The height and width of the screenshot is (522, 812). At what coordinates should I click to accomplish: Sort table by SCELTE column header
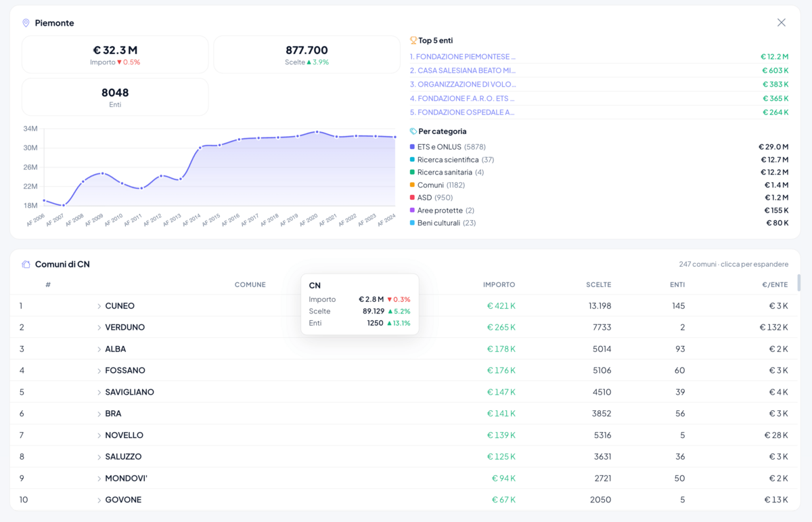point(598,285)
